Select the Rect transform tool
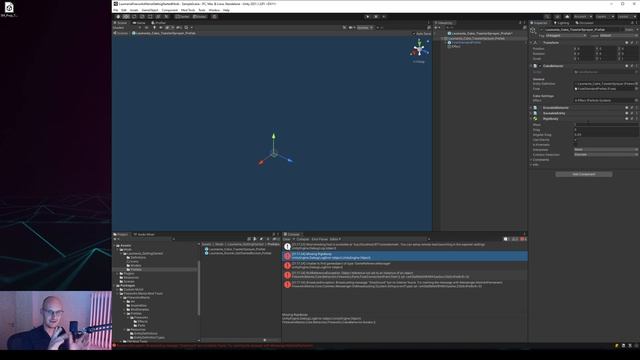The width and height of the screenshot is (640, 360). point(150,17)
